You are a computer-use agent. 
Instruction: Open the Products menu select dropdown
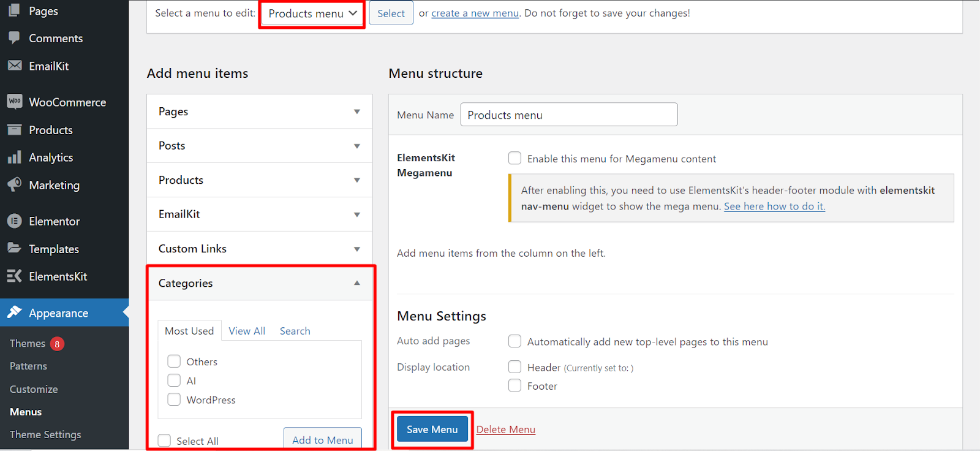pyautogui.click(x=312, y=13)
